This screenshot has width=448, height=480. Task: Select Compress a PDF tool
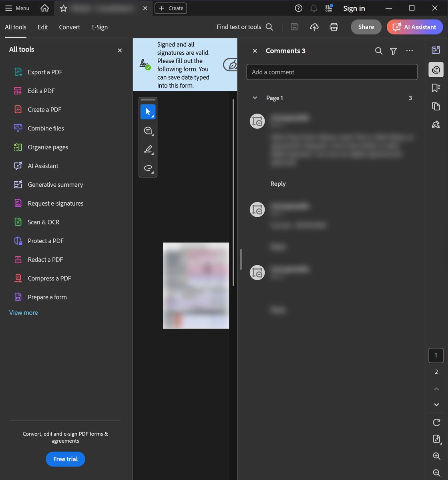click(42, 279)
